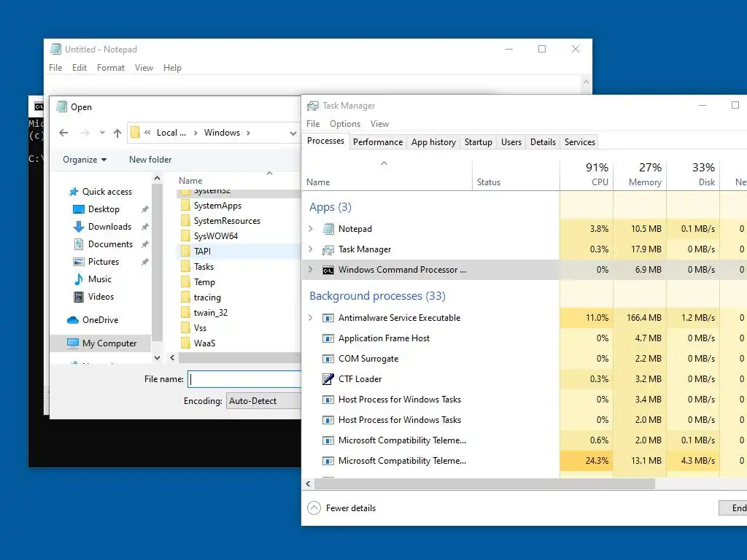
Task: Click the COM Surrogate process icon
Action: pyautogui.click(x=328, y=359)
